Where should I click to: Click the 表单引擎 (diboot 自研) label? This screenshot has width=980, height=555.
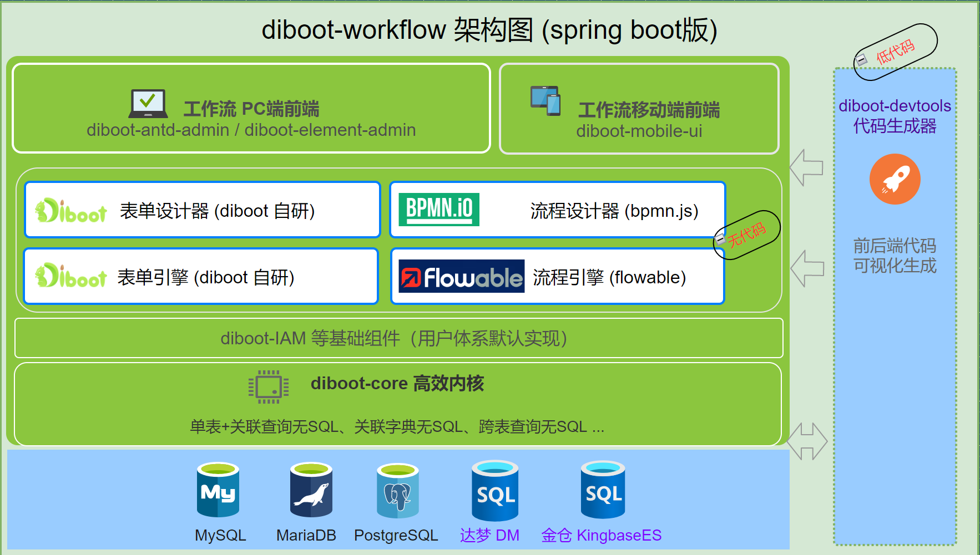pyautogui.click(x=206, y=277)
